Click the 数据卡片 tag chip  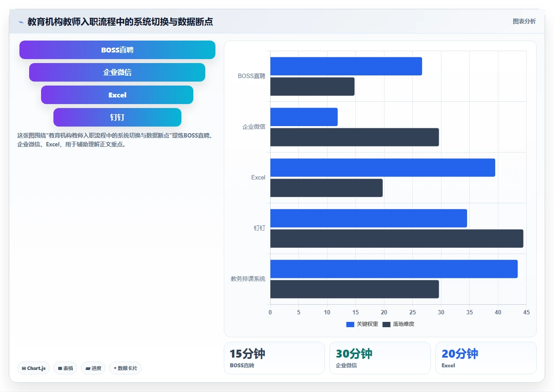pyautogui.click(x=125, y=368)
